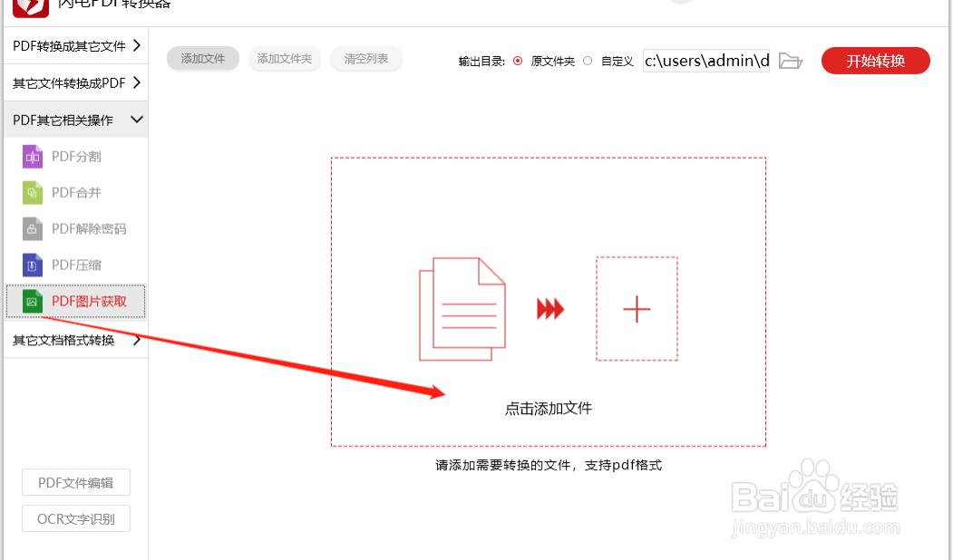Select the PDF图片获取 menu item
The height and width of the screenshot is (560, 953).
[76, 301]
